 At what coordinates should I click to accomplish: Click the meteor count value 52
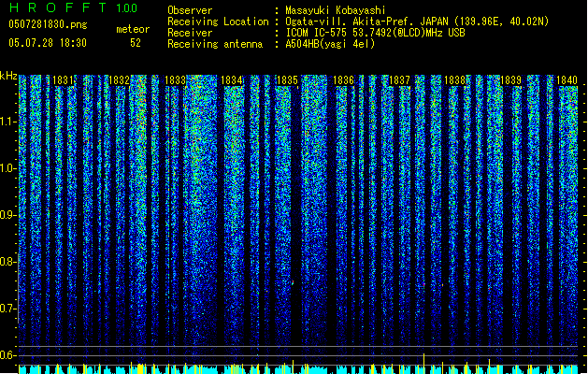(x=136, y=43)
